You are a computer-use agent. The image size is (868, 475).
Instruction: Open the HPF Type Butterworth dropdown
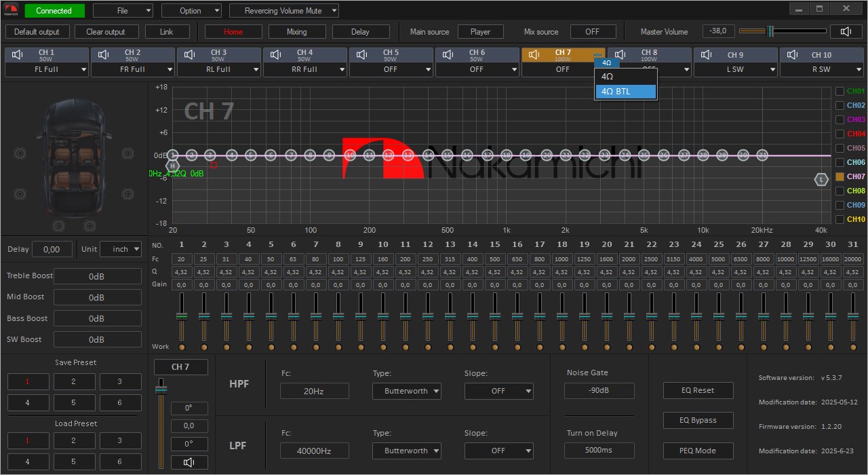coord(407,391)
